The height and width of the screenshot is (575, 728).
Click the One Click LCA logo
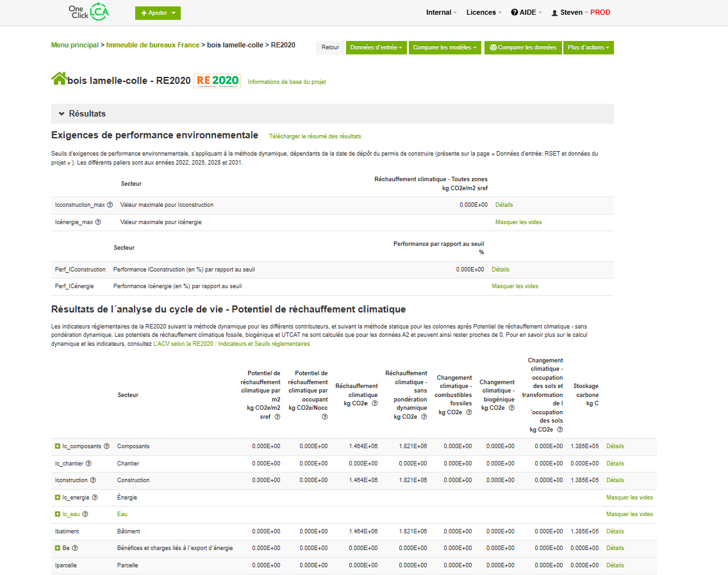click(88, 12)
